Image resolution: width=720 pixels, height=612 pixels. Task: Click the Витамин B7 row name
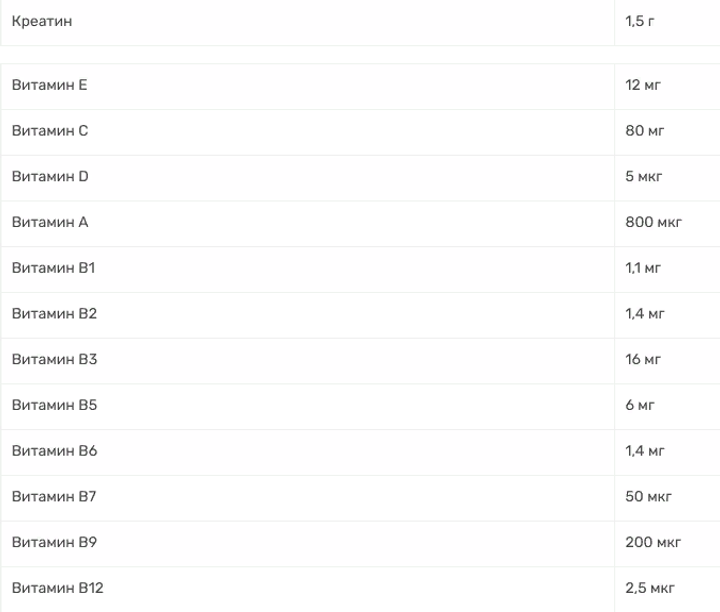(x=54, y=497)
